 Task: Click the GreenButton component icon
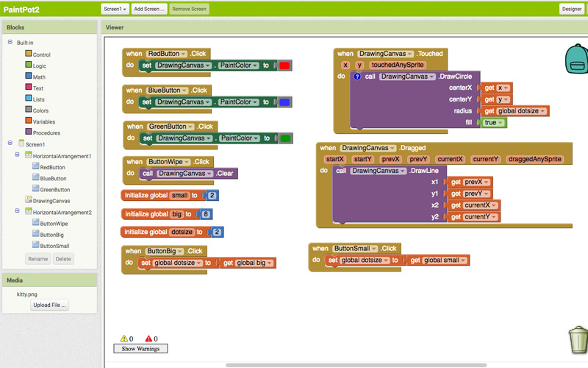point(35,189)
